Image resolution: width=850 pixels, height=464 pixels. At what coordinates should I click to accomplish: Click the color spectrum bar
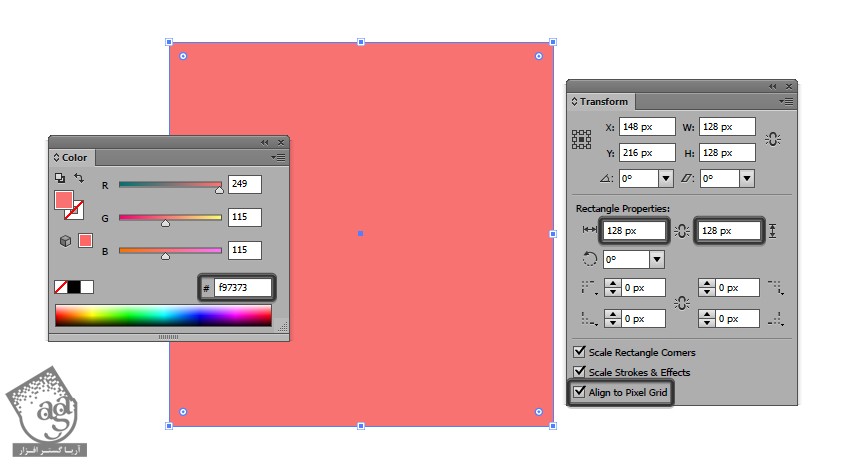pyautogui.click(x=163, y=316)
